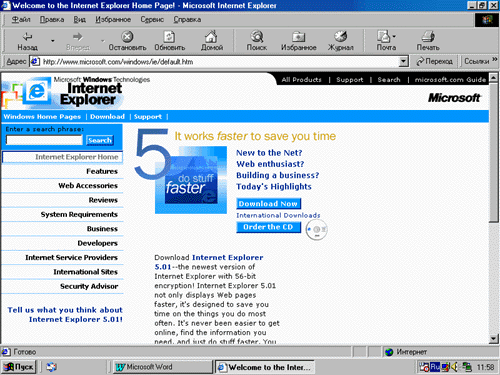Click inside the address URL field
500x375 pixels.
tap(218, 61)
